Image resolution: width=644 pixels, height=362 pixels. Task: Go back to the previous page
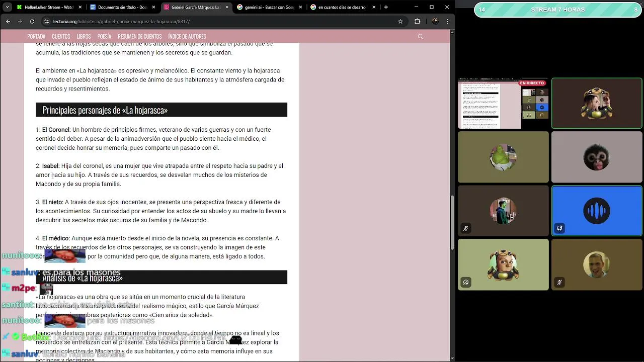[x=8, y=22]
